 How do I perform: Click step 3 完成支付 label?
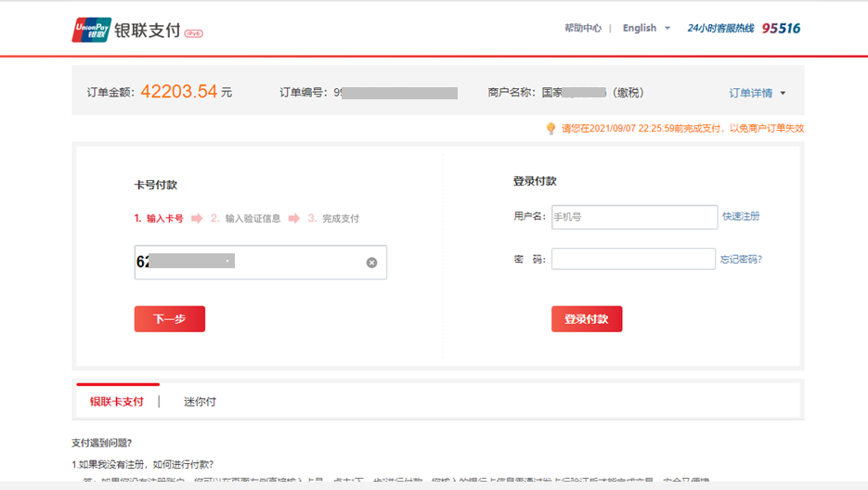tap(333, 218)
